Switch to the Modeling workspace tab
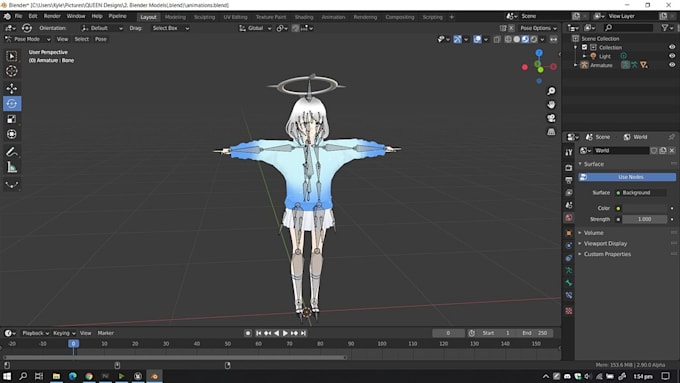Viewport: 680px width, 383px height. coord(175,17)
